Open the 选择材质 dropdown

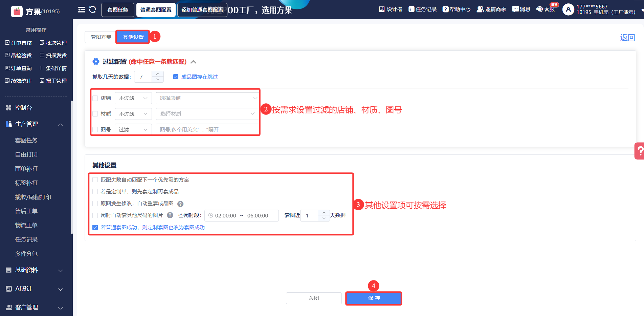pos(208,114)
